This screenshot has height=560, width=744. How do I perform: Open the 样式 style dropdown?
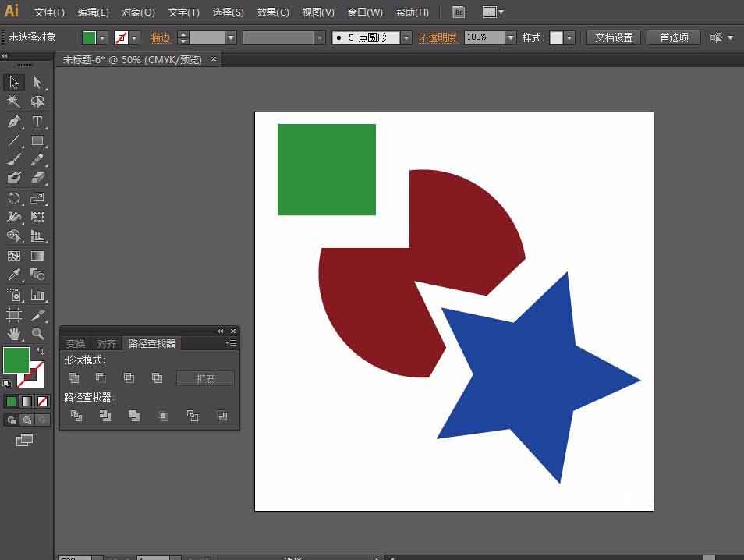click(569, 37)
